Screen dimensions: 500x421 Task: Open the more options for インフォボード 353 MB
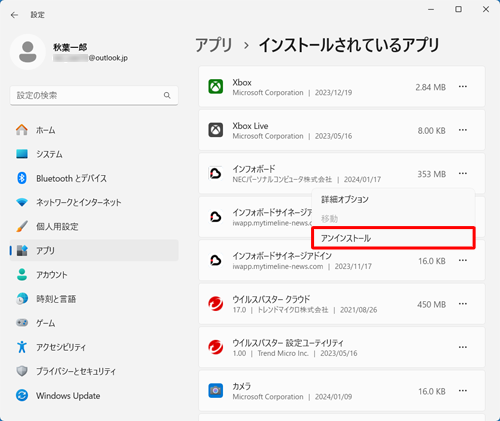point(463,173)
